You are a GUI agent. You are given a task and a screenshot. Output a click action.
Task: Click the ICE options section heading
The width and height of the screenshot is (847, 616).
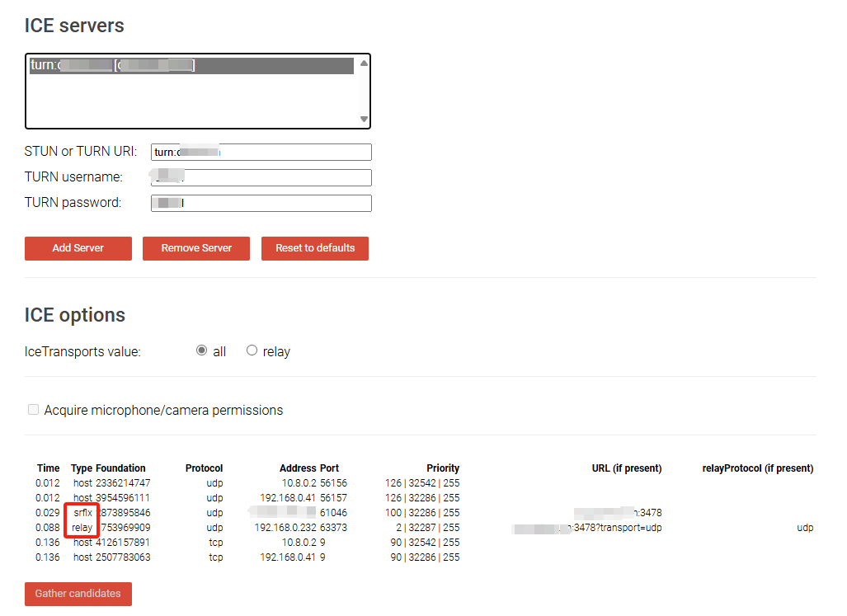[x=75, y=315]
